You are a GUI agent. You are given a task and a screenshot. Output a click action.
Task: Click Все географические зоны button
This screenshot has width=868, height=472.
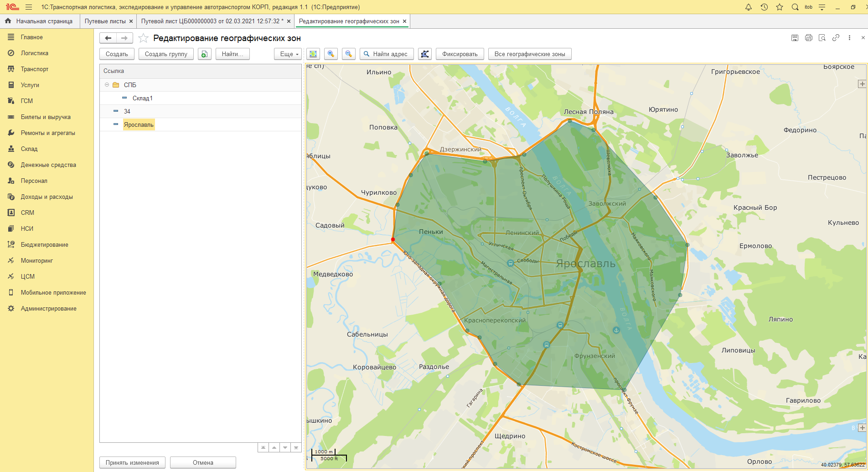(530, 54)
